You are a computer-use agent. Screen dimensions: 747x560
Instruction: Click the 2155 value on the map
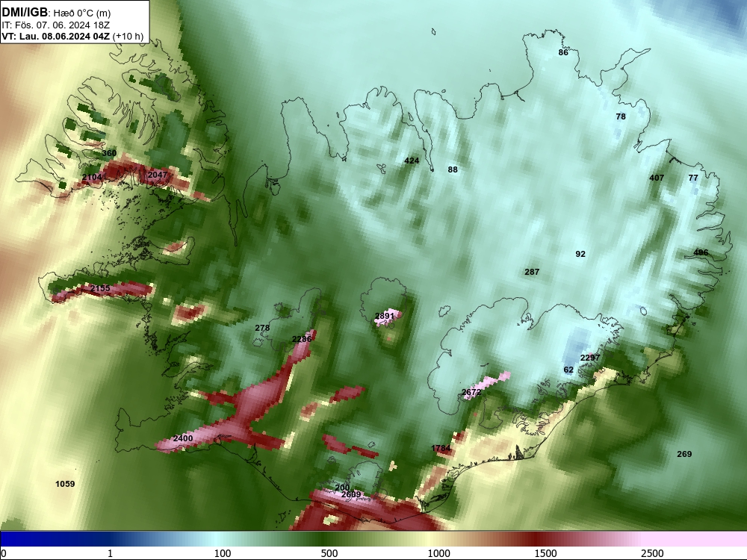point(100,288)
